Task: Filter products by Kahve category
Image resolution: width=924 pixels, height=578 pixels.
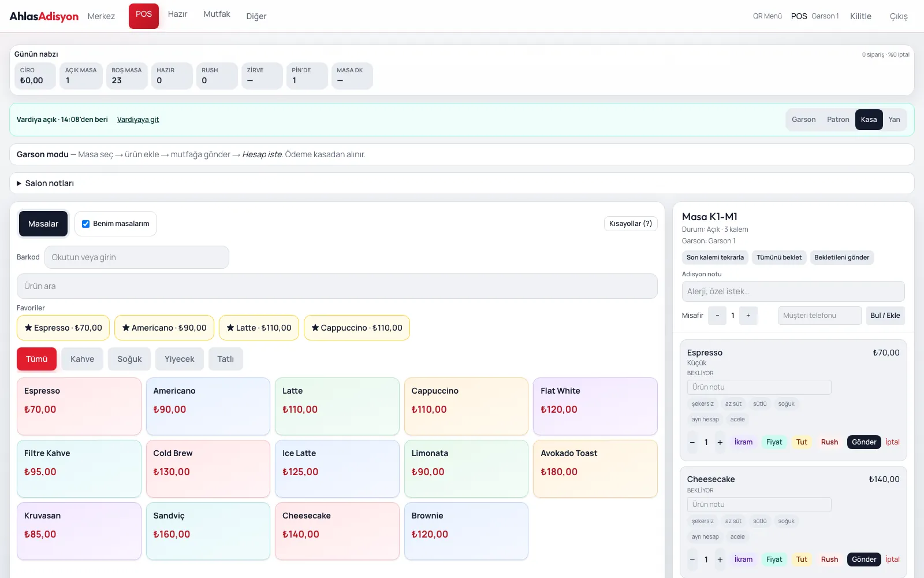Action: click(x=82, y=359)
